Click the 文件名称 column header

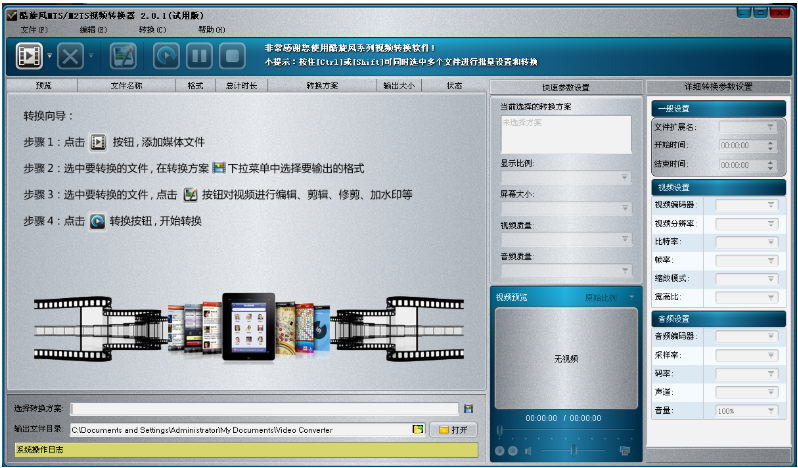tap(126, 85)
